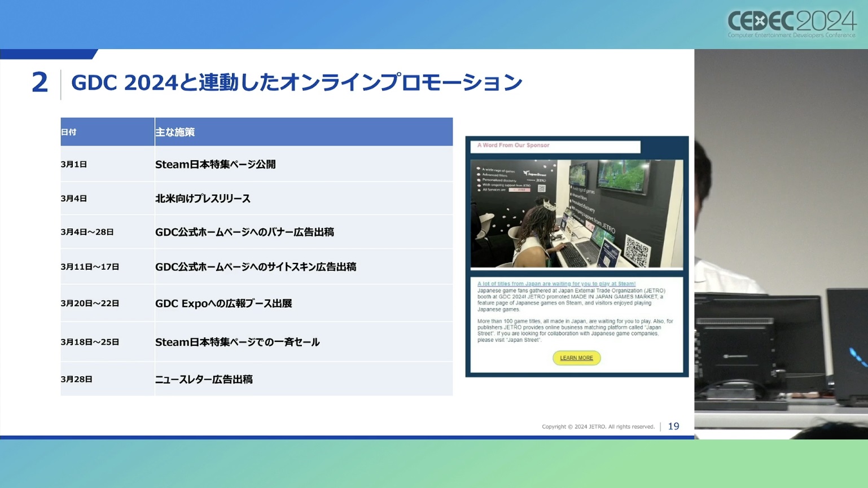Click the JETRO copyright notice in the footer
Screen dimensions: 868x488
point(598,427)
